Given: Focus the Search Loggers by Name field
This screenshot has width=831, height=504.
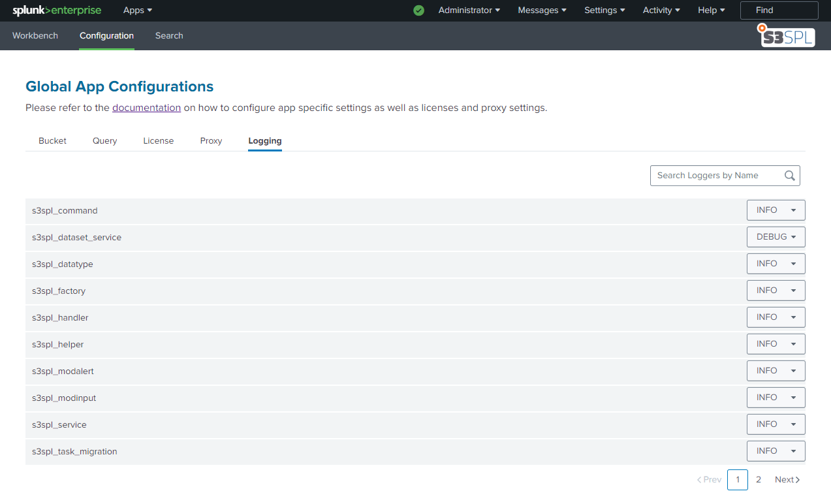Looking at the screenshot, I should pos(717,176).
